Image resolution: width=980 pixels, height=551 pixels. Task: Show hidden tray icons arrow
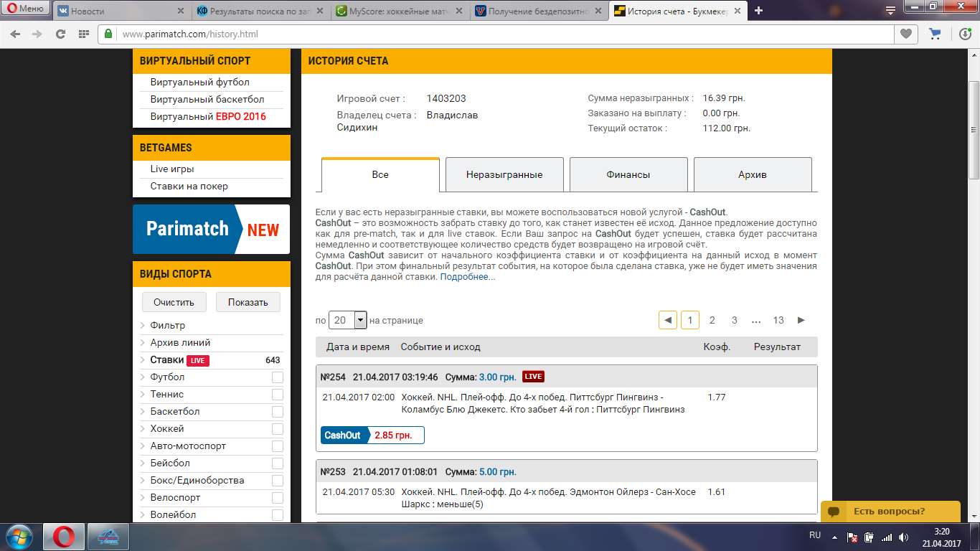(834, 537)
